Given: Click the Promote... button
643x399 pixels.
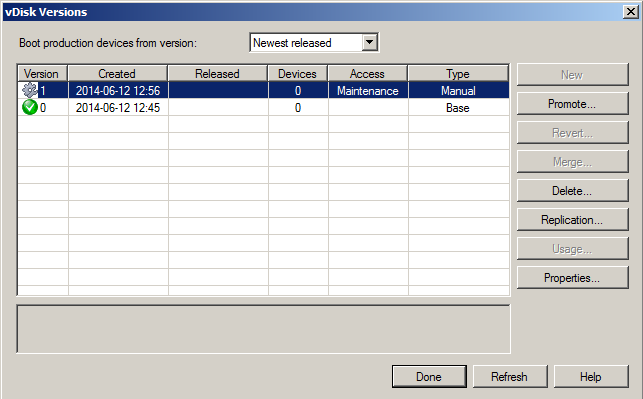Looking at the screenshot, I should point(572,104).
